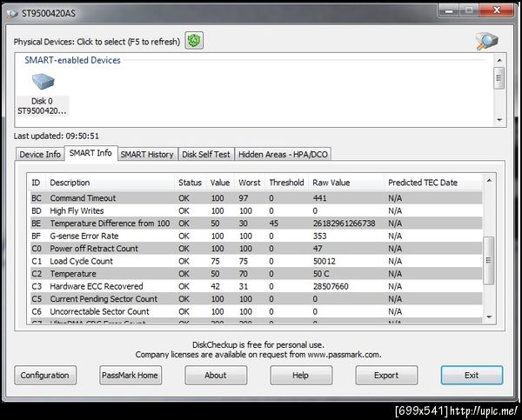The width and height of the screenshot is (522, 420).
Task: Click the Last updated time text
Action: (x=57, y=137)
